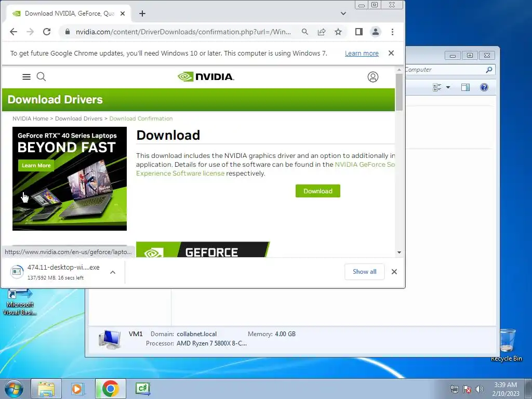Viewport: 532px width, 399px height.
Task: Expand the download item options chevron
Action: [113, 272]
